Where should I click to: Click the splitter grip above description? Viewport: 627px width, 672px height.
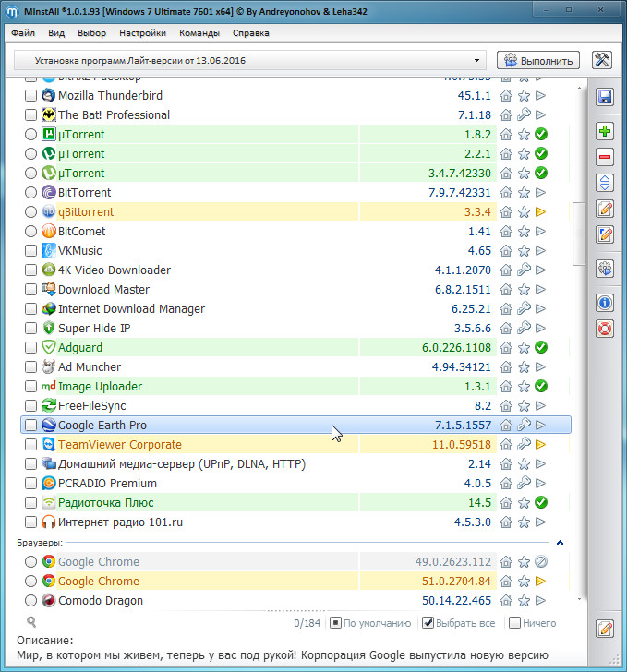coord(296,610)
